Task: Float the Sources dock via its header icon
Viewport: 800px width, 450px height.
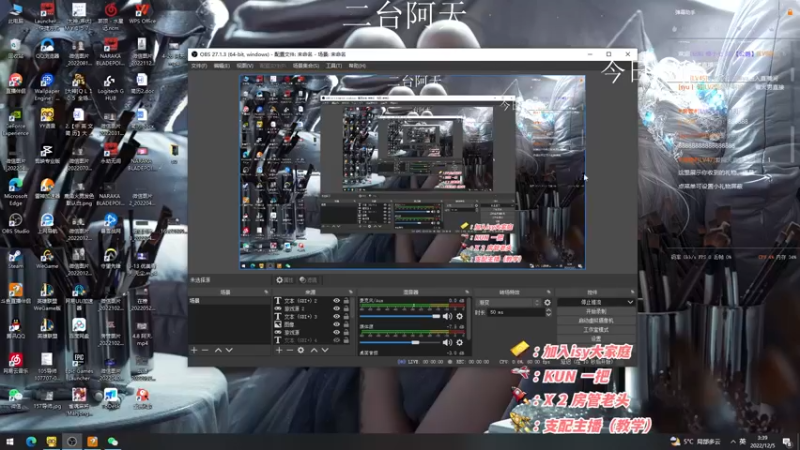Action: point(351,292)
